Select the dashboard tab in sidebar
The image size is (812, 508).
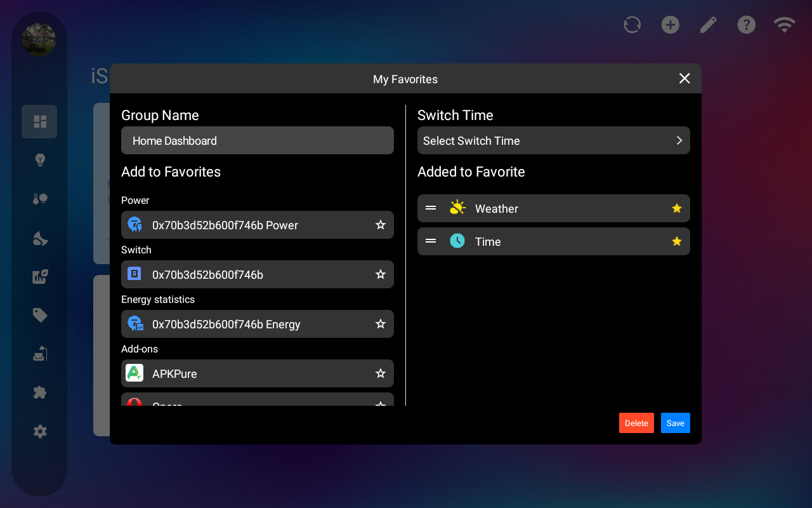click(39, 121)
